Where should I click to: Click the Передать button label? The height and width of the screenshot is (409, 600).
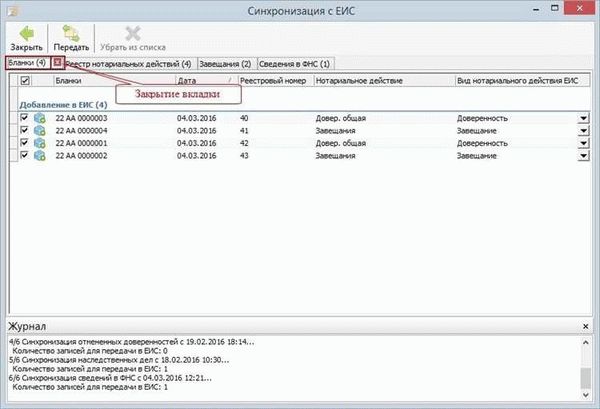point(71,47)
